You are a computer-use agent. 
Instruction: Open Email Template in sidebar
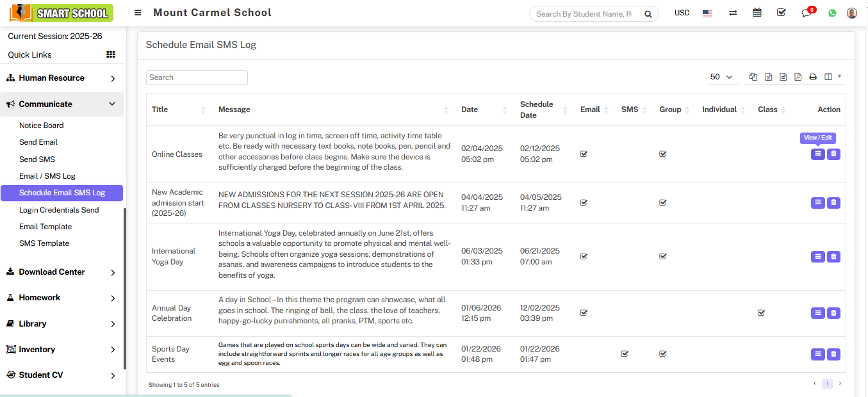click(x=45, y=227)
